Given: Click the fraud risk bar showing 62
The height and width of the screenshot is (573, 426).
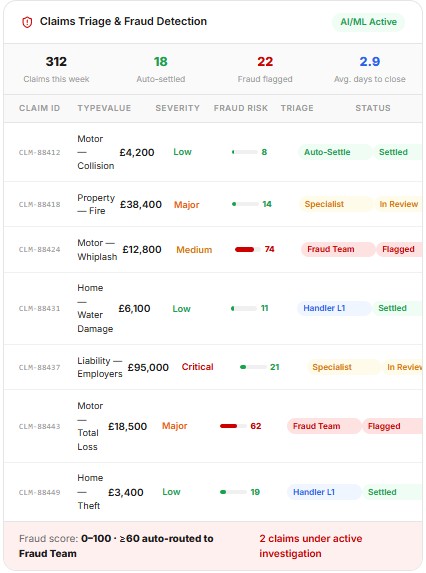Looking at the screenshot, I should [233, 426].
